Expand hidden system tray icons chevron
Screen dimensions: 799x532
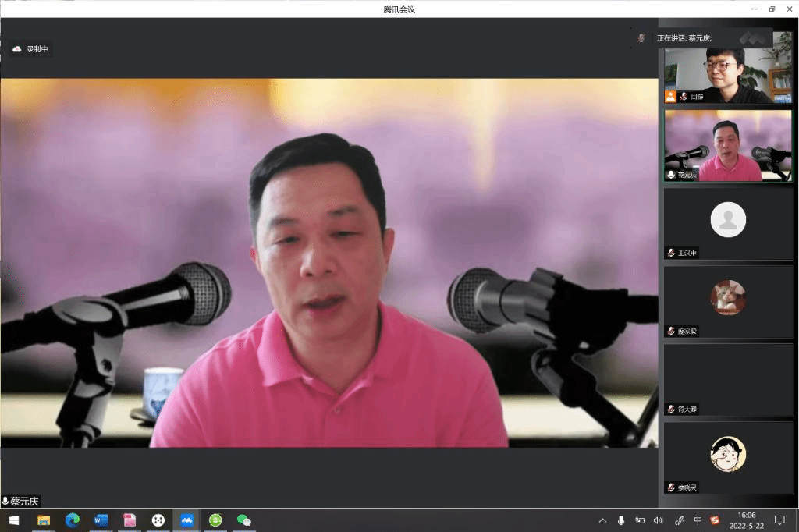tap(602, 520)
